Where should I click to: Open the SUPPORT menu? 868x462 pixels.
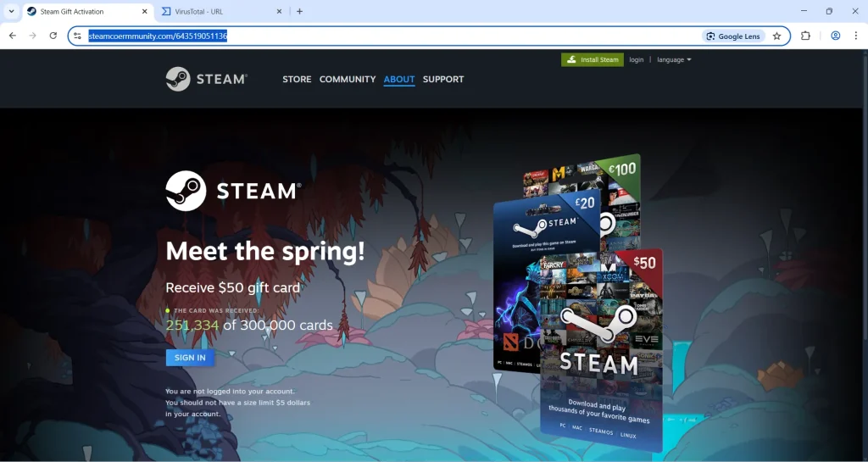point(443,79)
